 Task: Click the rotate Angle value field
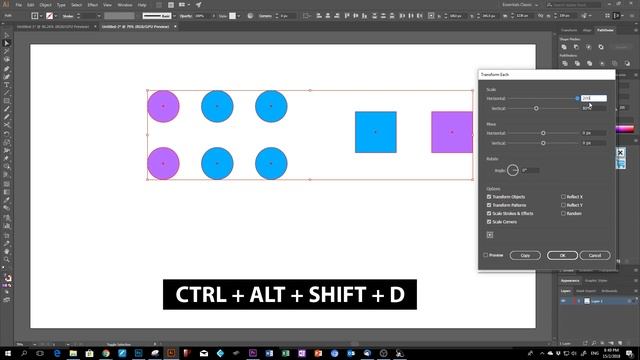530,170
